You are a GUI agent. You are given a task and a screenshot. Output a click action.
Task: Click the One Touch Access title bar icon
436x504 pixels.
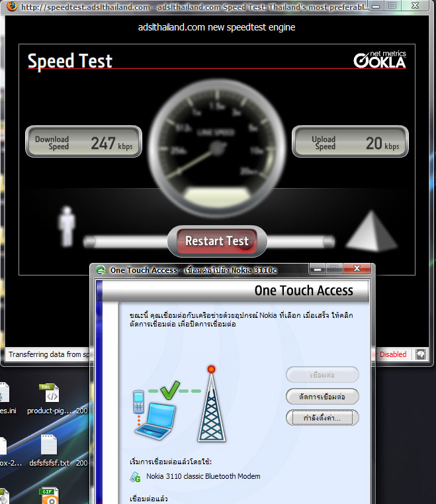[101, 270]
